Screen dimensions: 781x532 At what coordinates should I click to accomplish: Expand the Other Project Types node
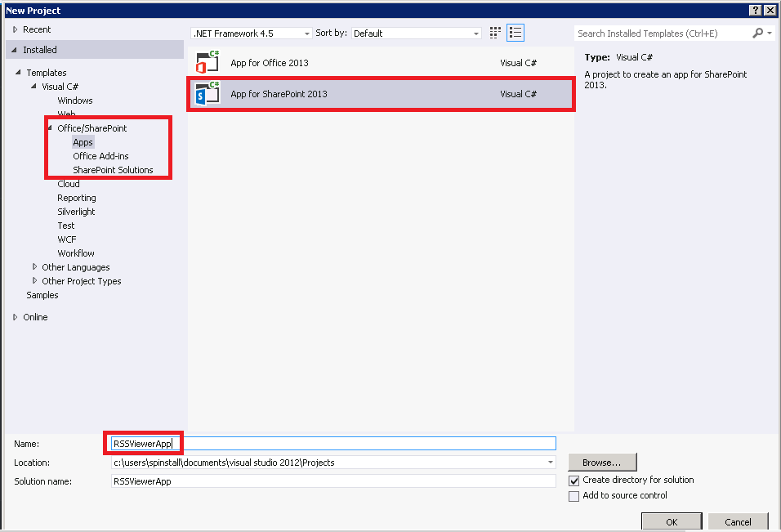click(34, 281)
